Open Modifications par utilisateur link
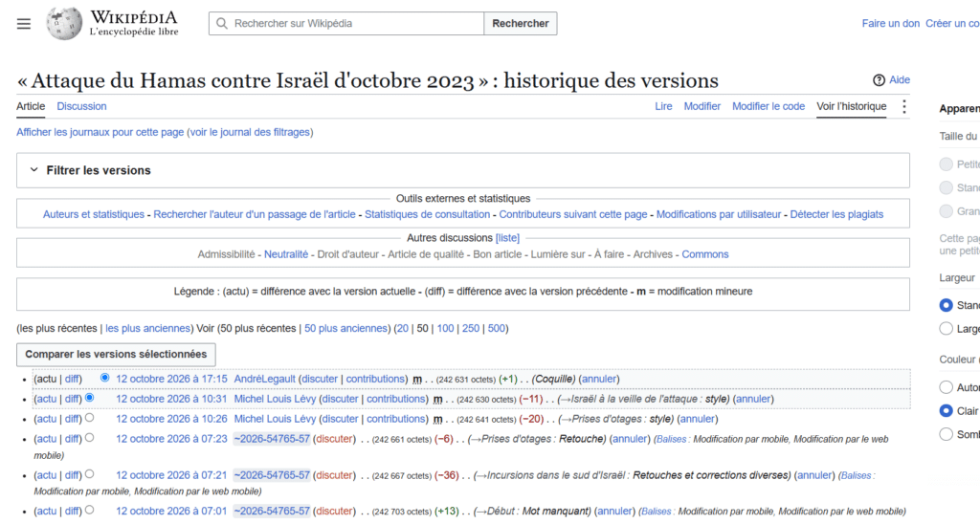 (719, 214)
